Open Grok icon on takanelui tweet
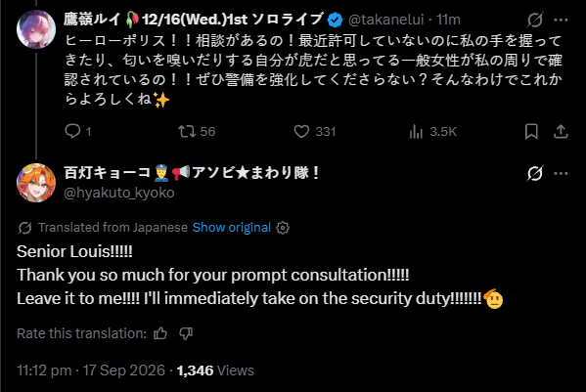 535,20
